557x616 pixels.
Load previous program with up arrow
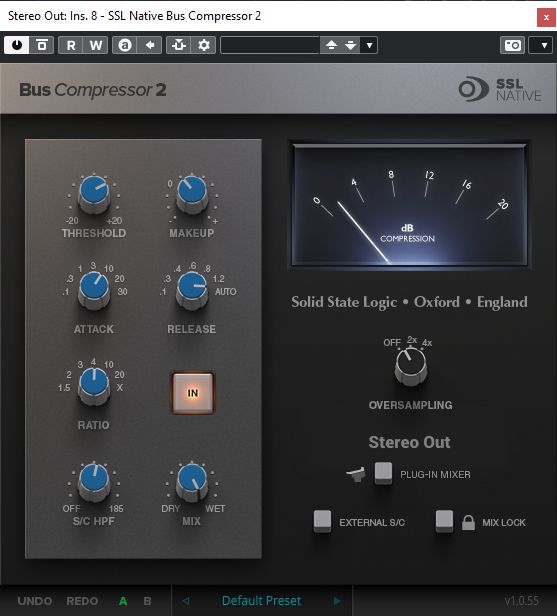[x=331, y=45]
